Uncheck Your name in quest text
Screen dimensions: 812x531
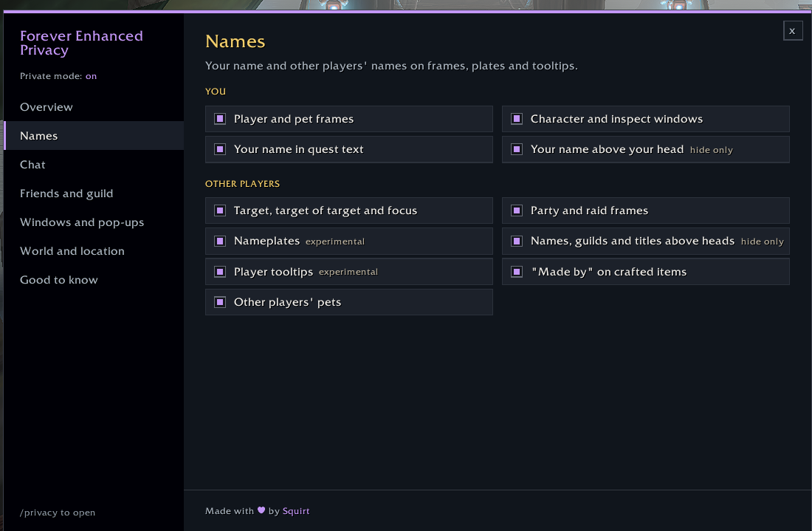click(x=220, y=150)
